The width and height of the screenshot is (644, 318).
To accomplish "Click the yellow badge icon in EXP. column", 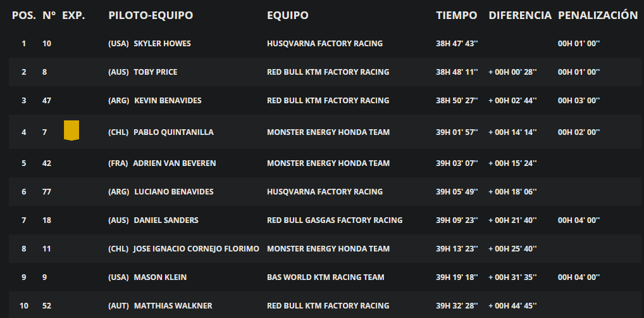I will tap(71, 130).
